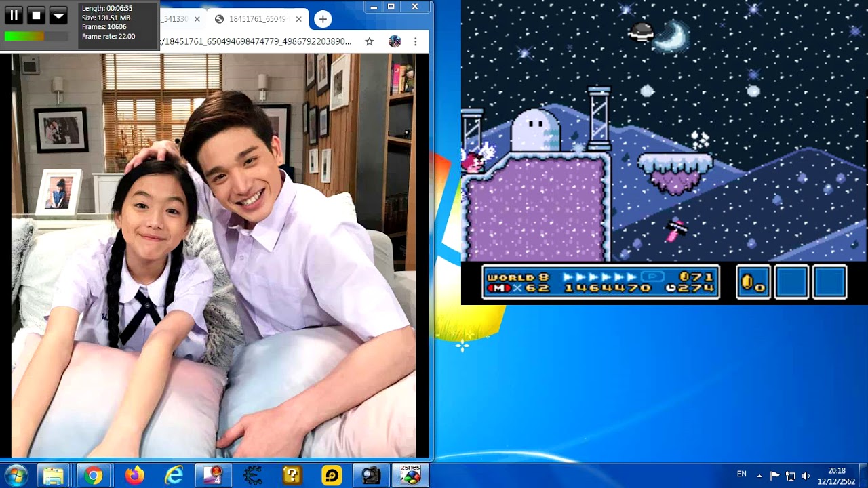The image size is (868, 488).
Task: Open the Windows Start menu
Action: [x=15, y=476]
